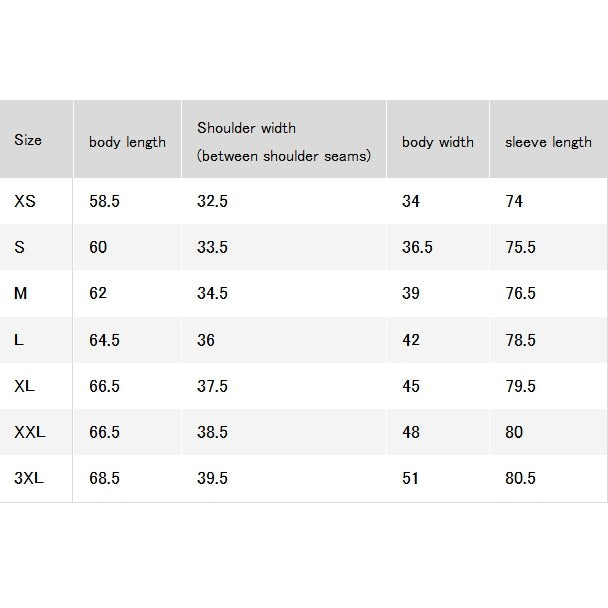
Task: Select the XS size row label
Action: click(25, 201)
